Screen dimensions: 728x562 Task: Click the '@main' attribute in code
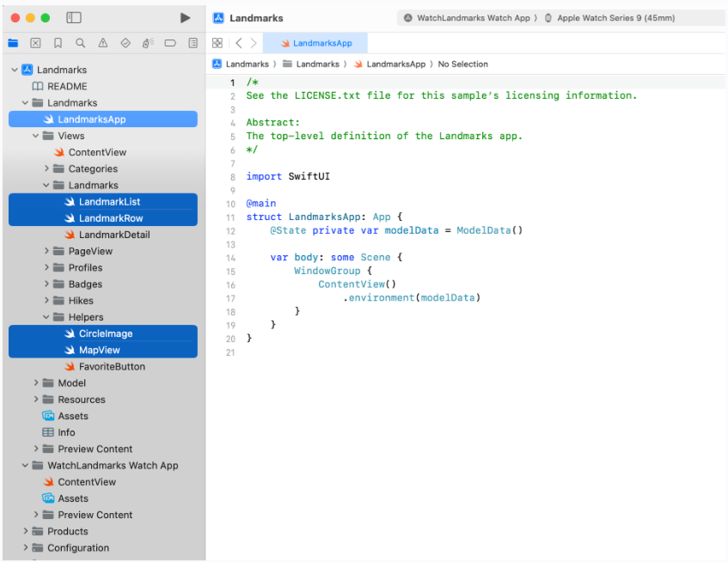pyautogui.click(x=261, y=204)
